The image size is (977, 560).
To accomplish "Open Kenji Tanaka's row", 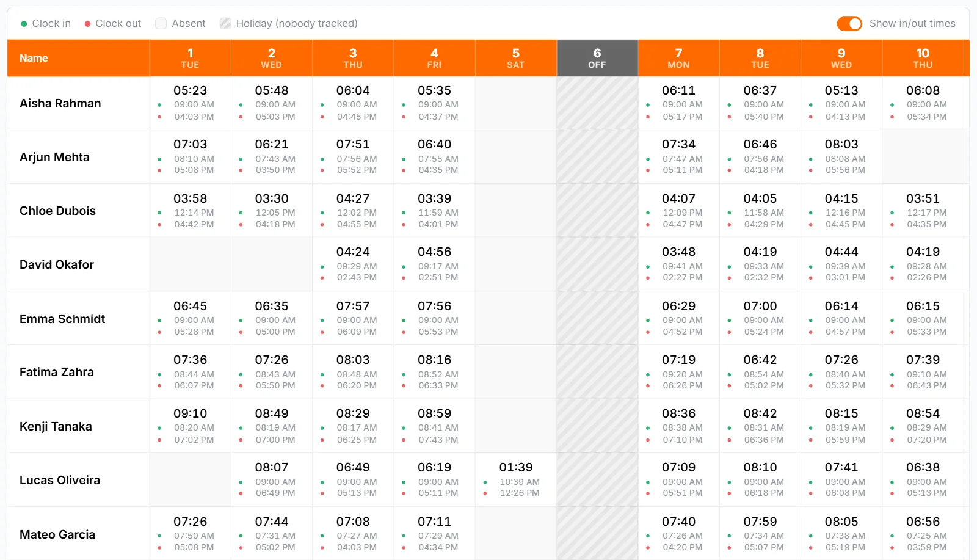I will (488, 426).
